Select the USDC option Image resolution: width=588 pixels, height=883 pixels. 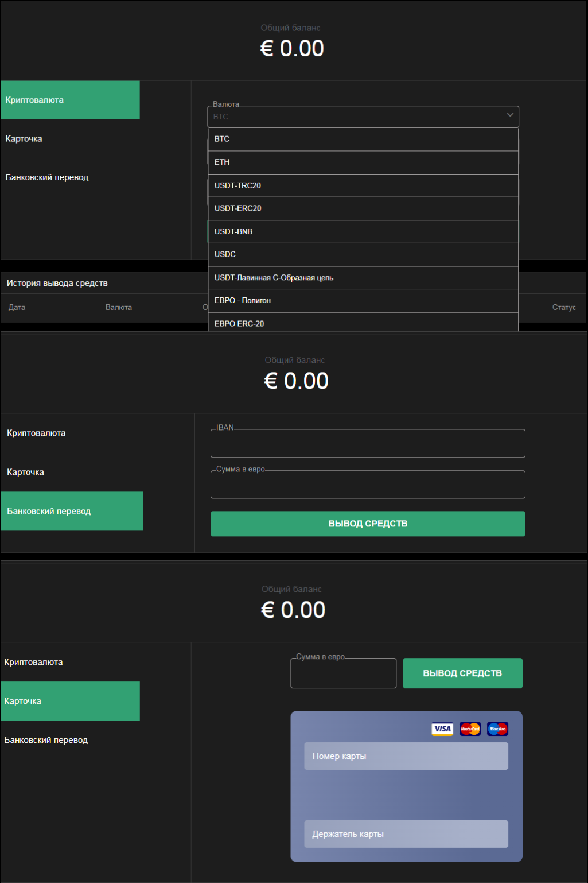click(x=363, y=254)
